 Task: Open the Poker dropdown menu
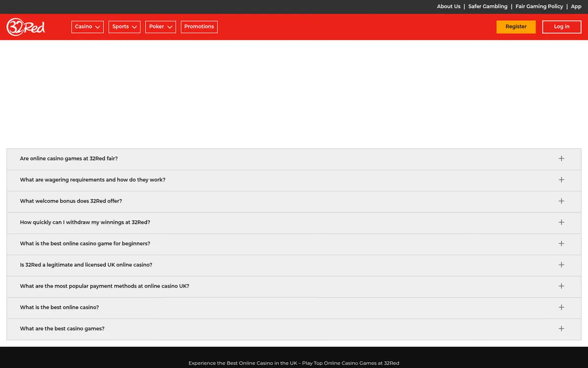[x=161, y=27]
